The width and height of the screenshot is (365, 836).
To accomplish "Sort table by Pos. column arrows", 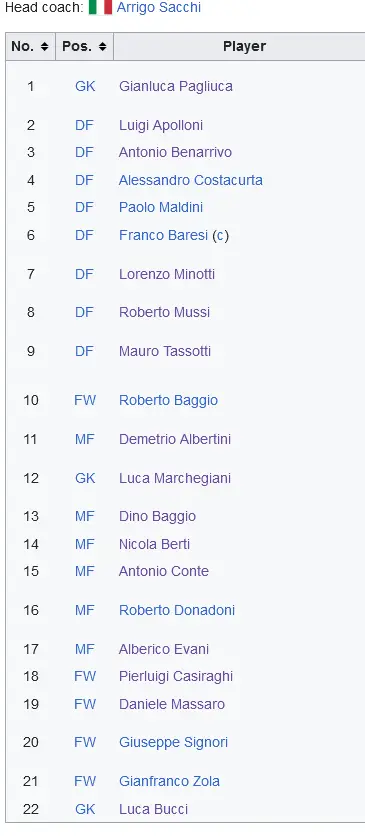I will (102, 47).
